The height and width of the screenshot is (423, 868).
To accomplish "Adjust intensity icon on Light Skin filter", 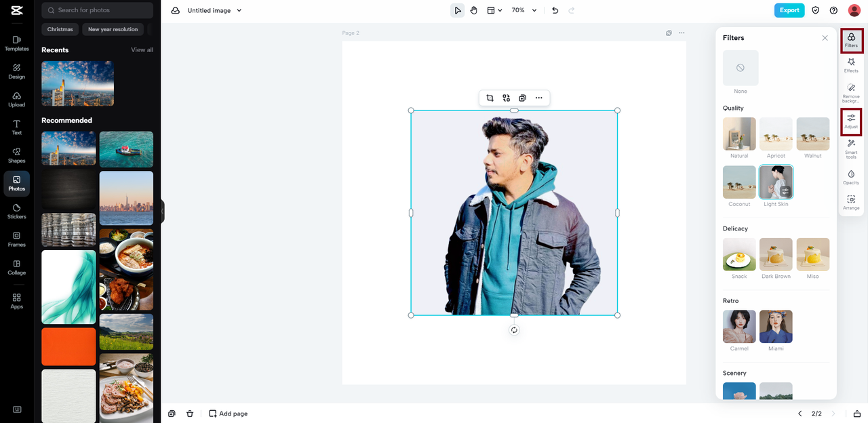I will pyautogui.click(x=785, y=191).
